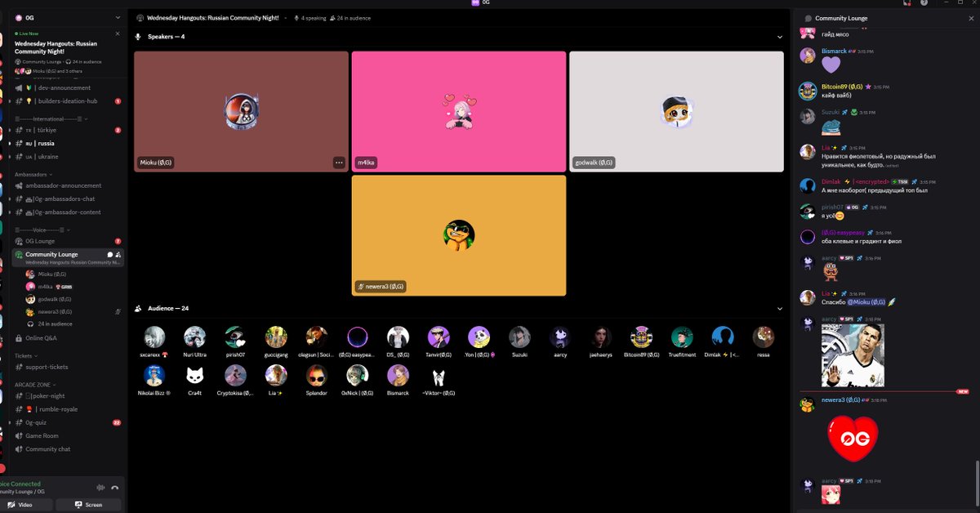980x513 pixels.
Task: Click '24 in audience' sidebar entry
Action: (x=73, y=323)
